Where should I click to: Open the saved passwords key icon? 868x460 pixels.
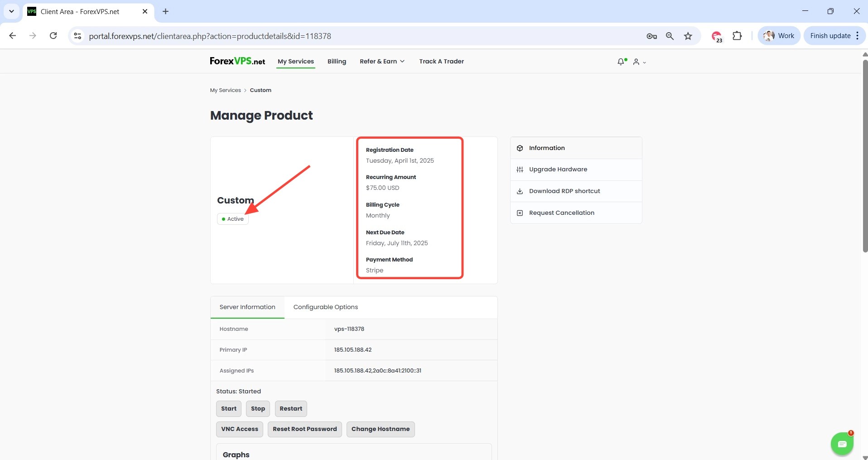click(651, 36)
